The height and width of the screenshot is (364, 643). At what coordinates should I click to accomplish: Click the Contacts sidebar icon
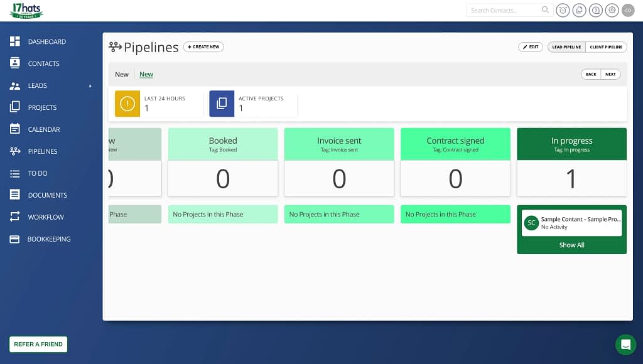click(15, 63)
